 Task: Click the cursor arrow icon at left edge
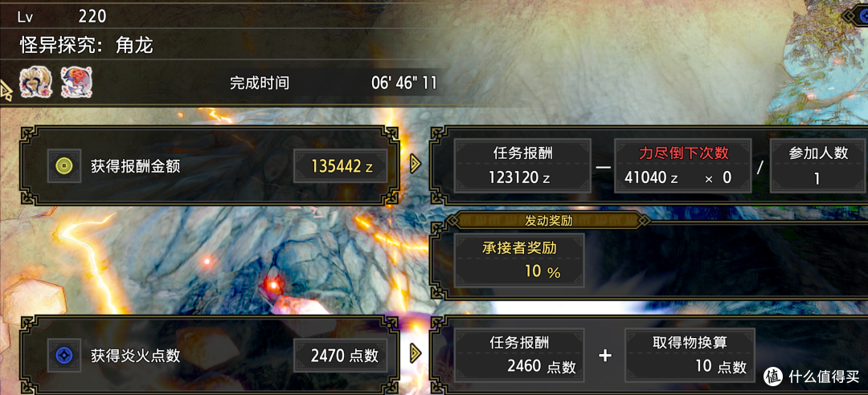tap(6, 89)
